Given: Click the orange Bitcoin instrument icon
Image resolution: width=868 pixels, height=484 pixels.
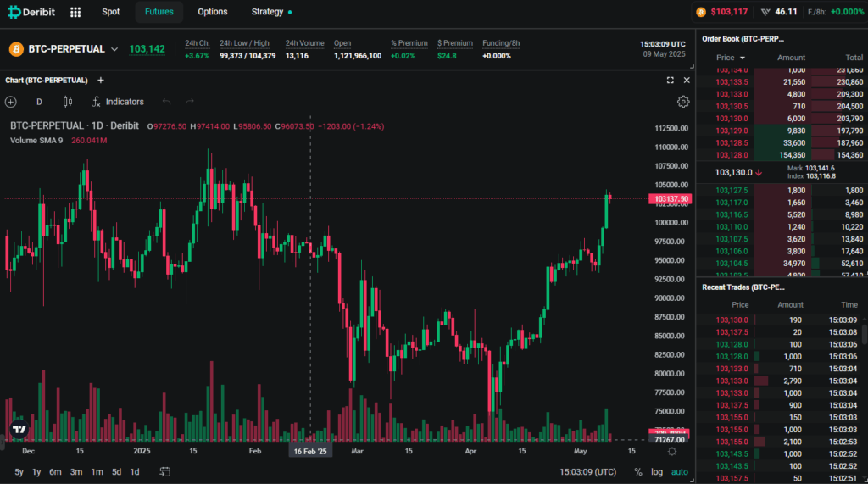Looking at the screenshot, I should click(16, 49).
